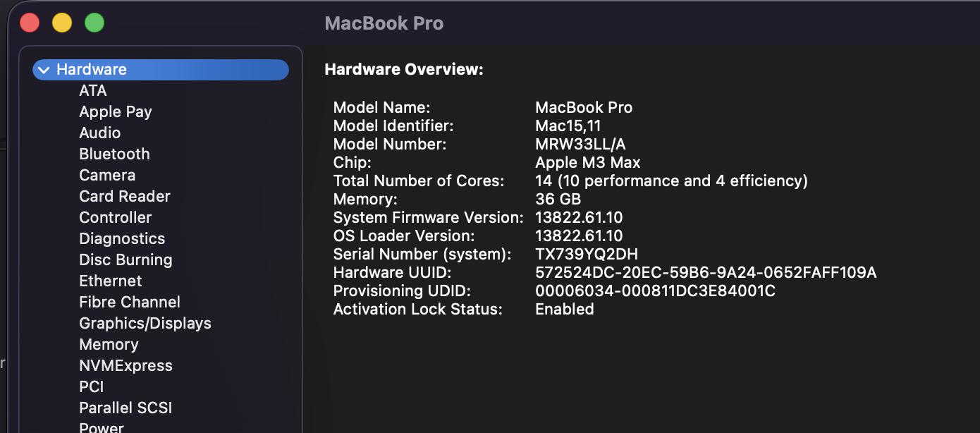Show Parallel SCSI details
Image resolution: width=980 pixels, height=433 pixels.
click(x=125, y=408)
